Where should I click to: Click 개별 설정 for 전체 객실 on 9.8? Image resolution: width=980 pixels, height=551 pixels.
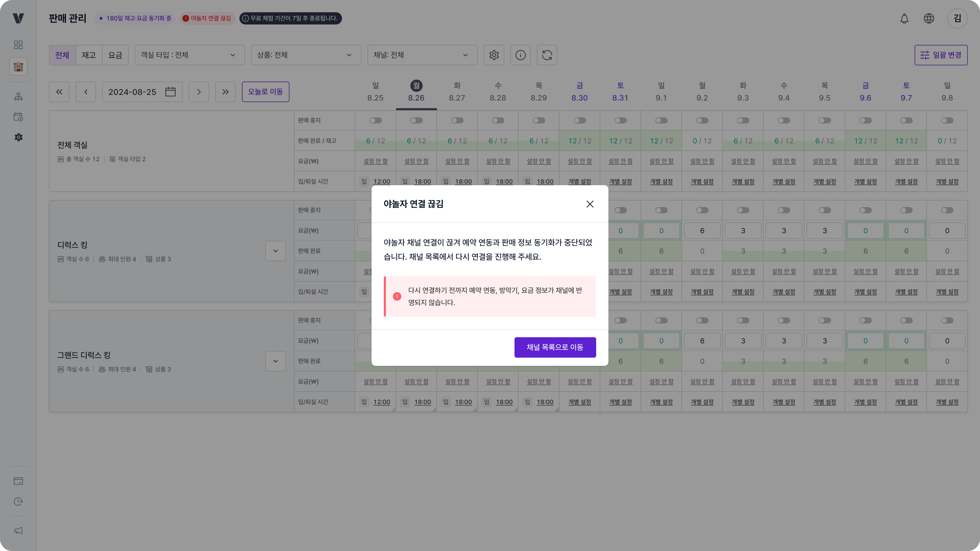947,182
